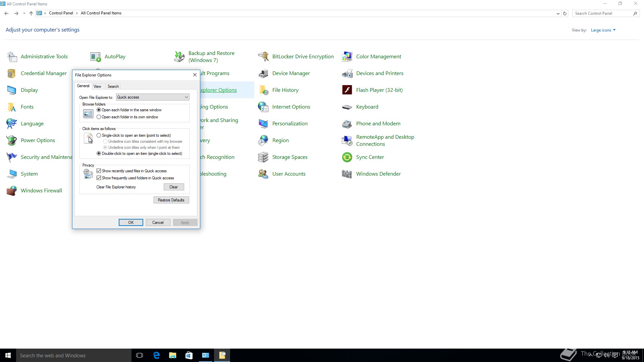Image resolution: width=644 pixels, height=362 pixels.
Task: Open Windows Start menu
Action: point(8,355)
